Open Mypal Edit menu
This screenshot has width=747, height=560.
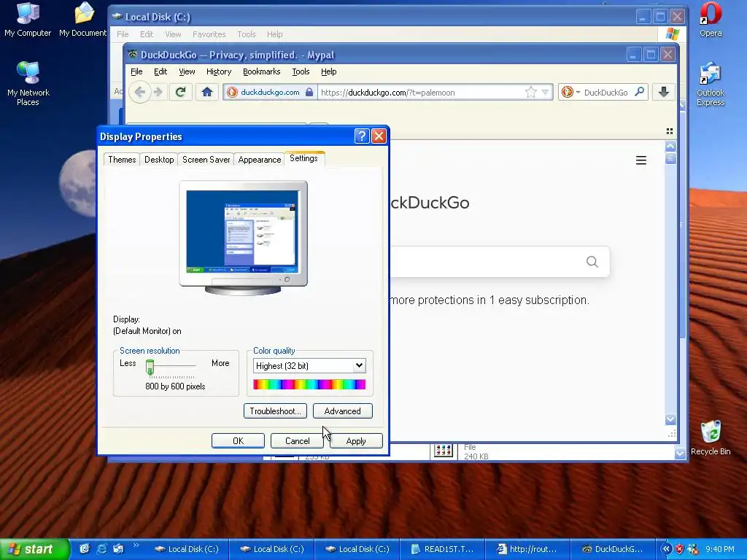[160, 71]
